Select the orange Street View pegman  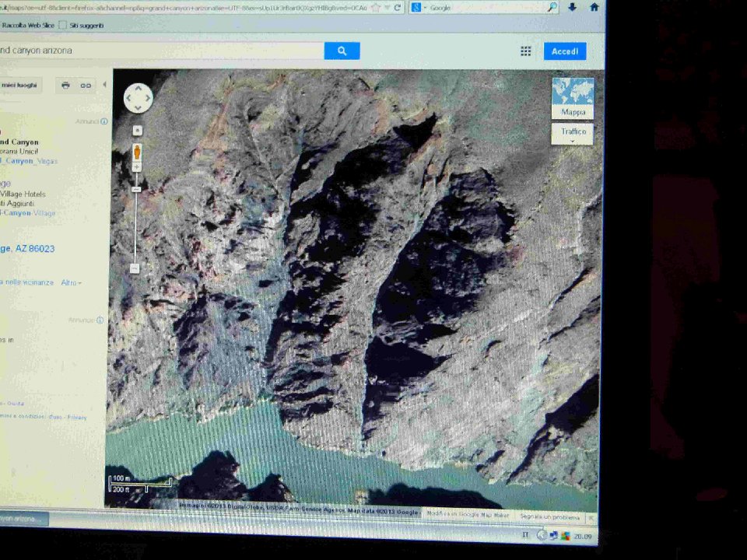coord(137,152)
